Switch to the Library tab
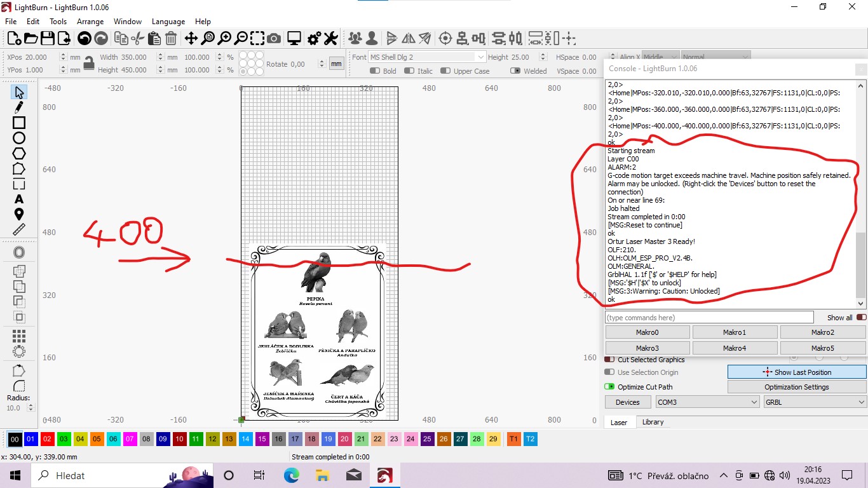 tap(653, 422)
